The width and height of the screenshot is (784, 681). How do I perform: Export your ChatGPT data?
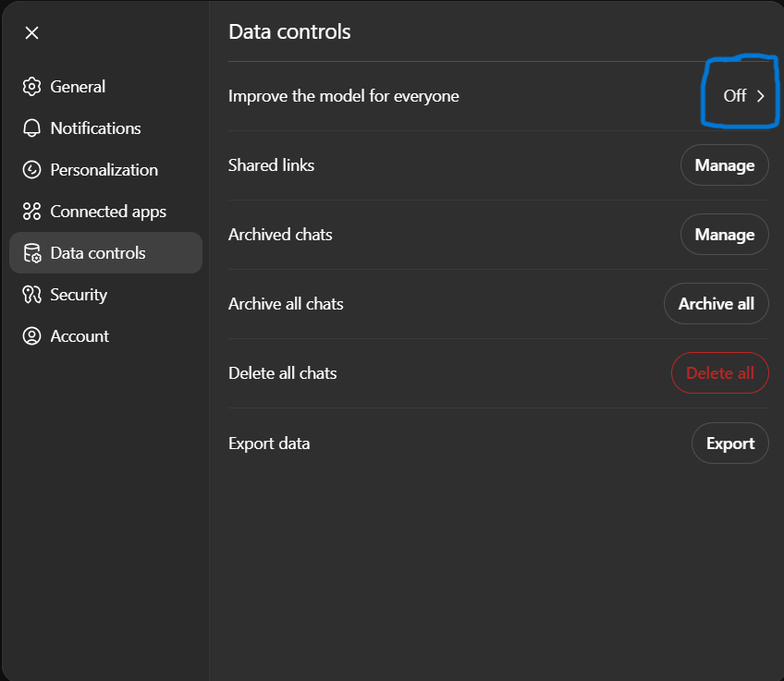tap(729, 443)
